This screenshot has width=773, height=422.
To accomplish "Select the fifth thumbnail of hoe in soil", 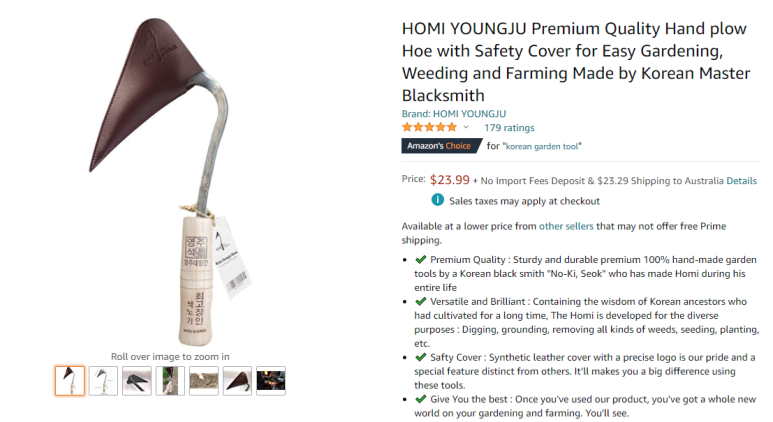I will coord(204,380).
